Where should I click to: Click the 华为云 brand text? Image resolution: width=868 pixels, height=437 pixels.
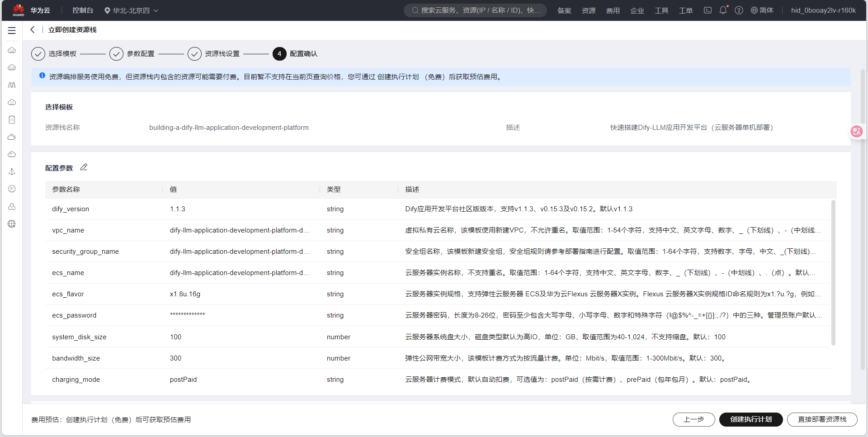pos(40,10)
